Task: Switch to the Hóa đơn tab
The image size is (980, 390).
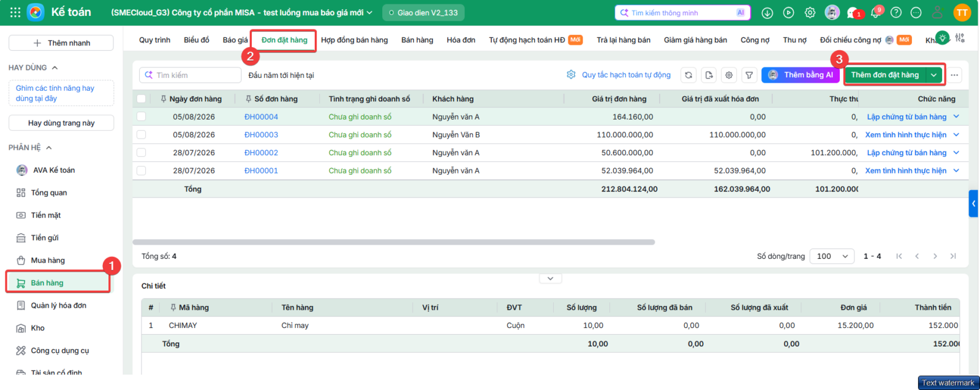Action: (x=461, y=40)
